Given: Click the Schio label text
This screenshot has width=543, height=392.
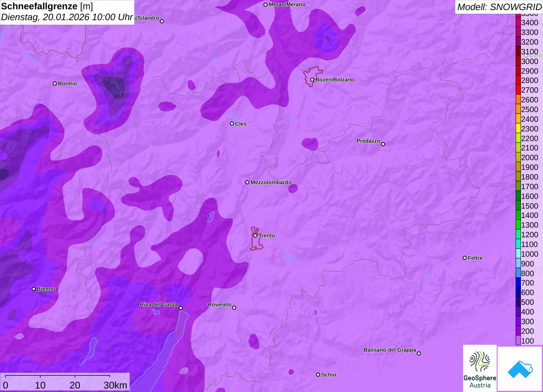Looking at the screenshot, I should click(x=329, y=375).
